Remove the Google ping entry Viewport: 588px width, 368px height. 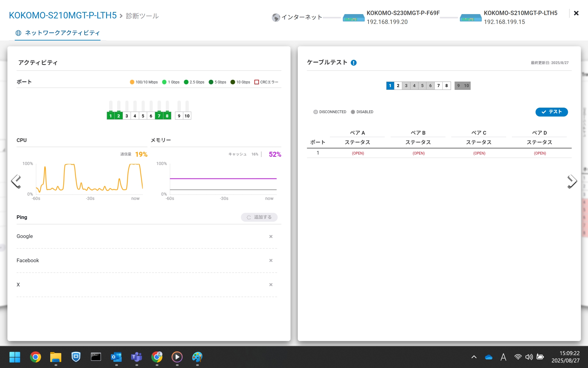coord(271,236)
